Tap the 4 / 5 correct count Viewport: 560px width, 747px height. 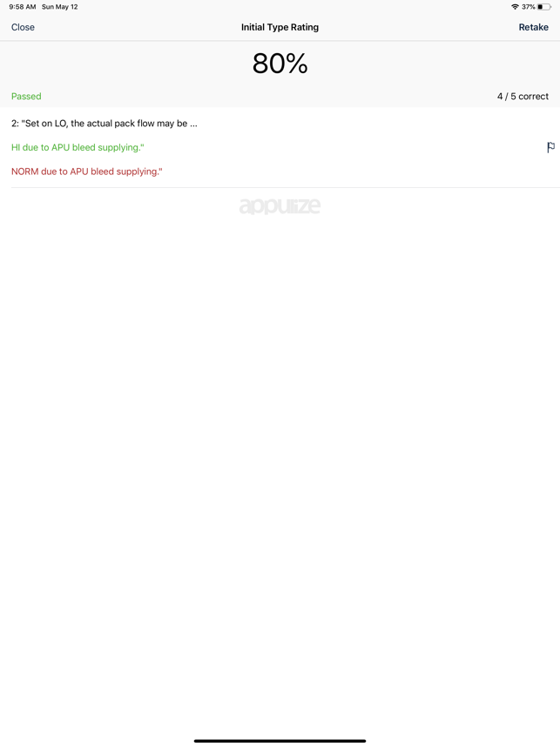tap(523, 97)
